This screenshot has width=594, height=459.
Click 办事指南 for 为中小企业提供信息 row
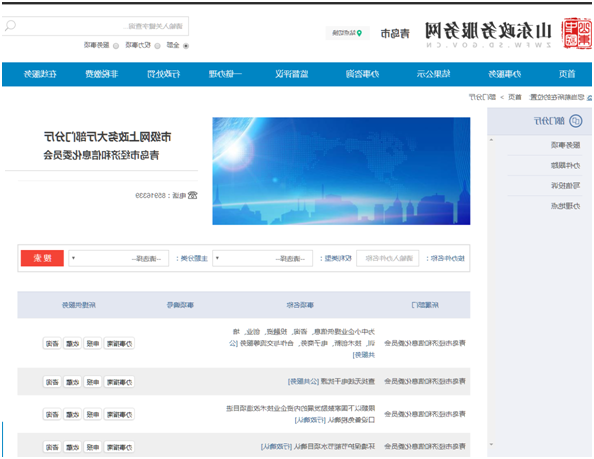point(119,343)
